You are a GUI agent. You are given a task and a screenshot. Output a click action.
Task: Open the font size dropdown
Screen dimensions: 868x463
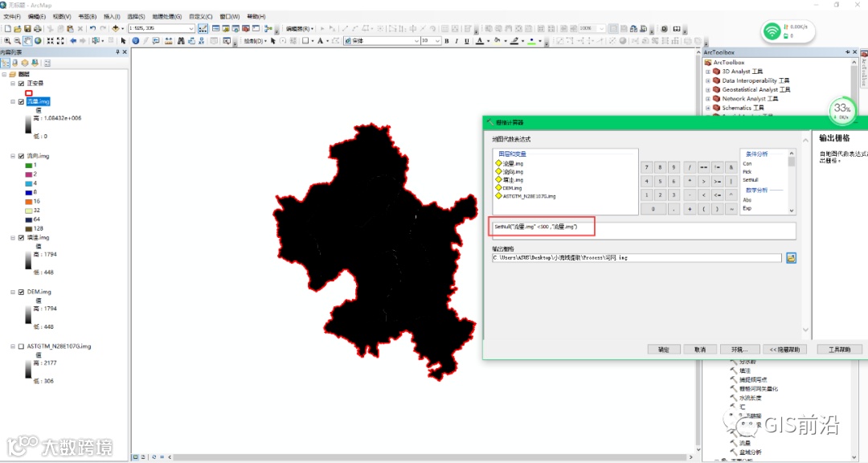tap(437, 41)
